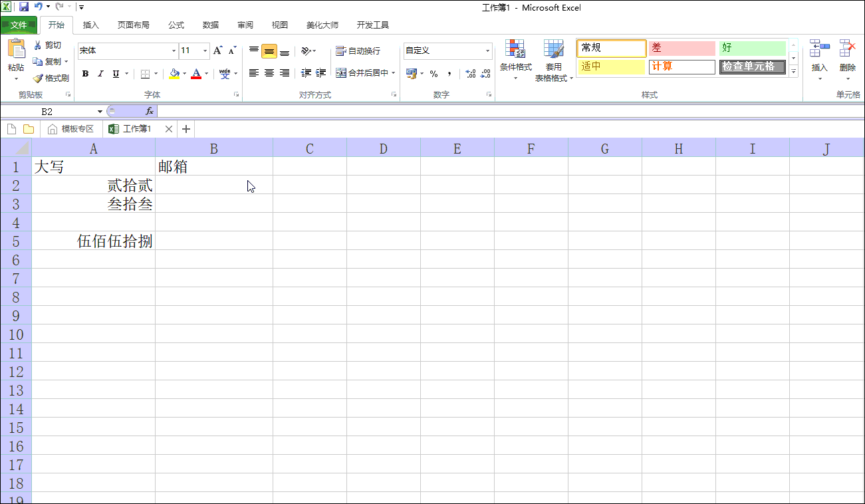This screenshot has width=865, height=504.
Task: Apply the 适中 neutral yellow cell style
Action: tap(612, 66)
